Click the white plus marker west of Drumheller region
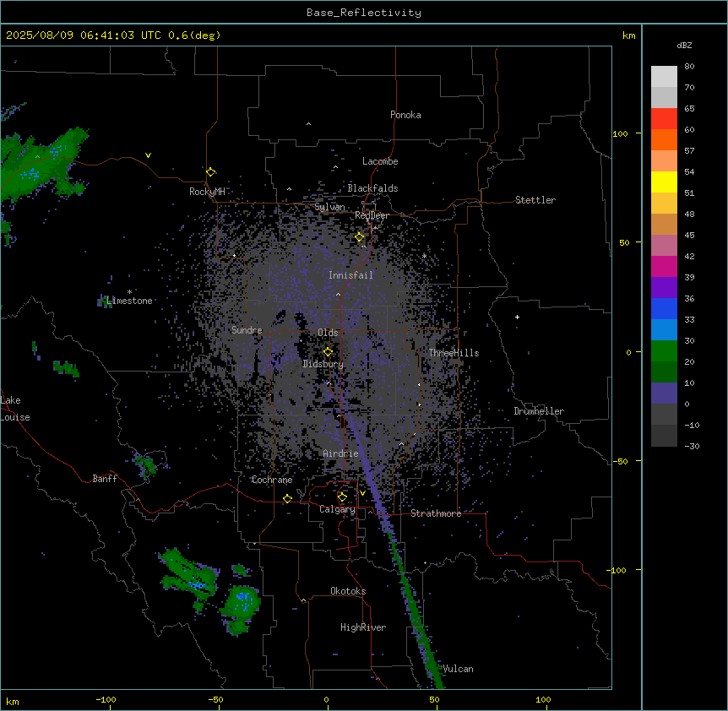728x711 pixels. point(517,317)
